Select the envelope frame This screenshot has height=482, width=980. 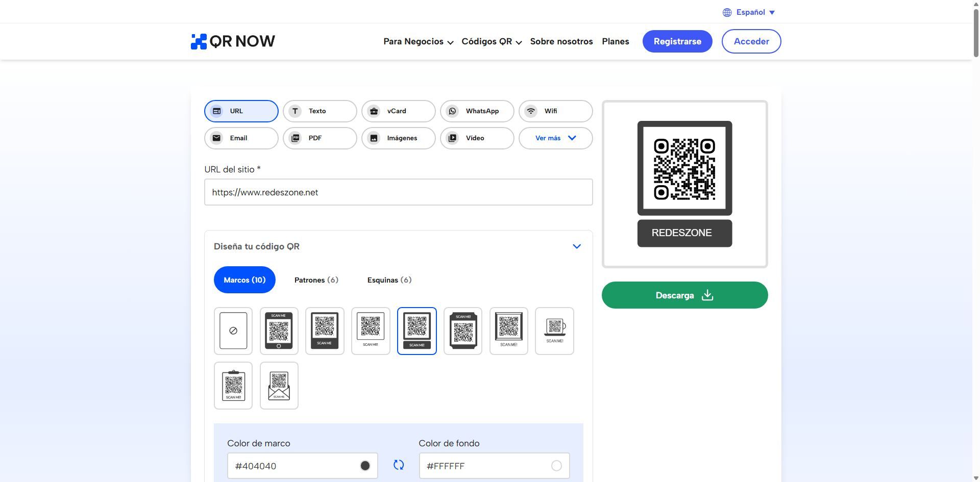[x=279, y=386]
